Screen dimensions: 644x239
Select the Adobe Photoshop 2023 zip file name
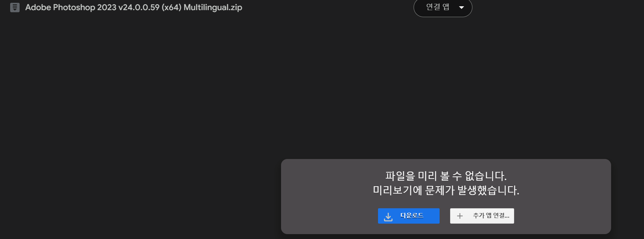(x=134, y=7)
